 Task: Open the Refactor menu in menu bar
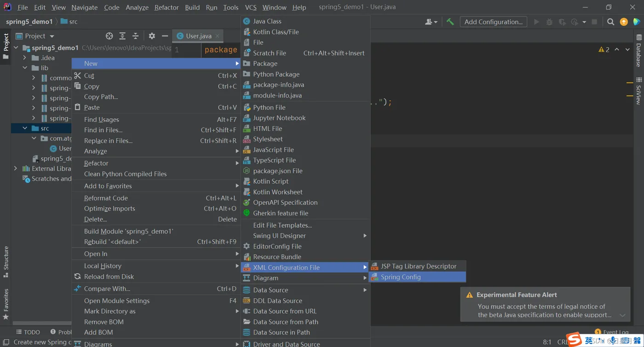click(x=167, y=7)
